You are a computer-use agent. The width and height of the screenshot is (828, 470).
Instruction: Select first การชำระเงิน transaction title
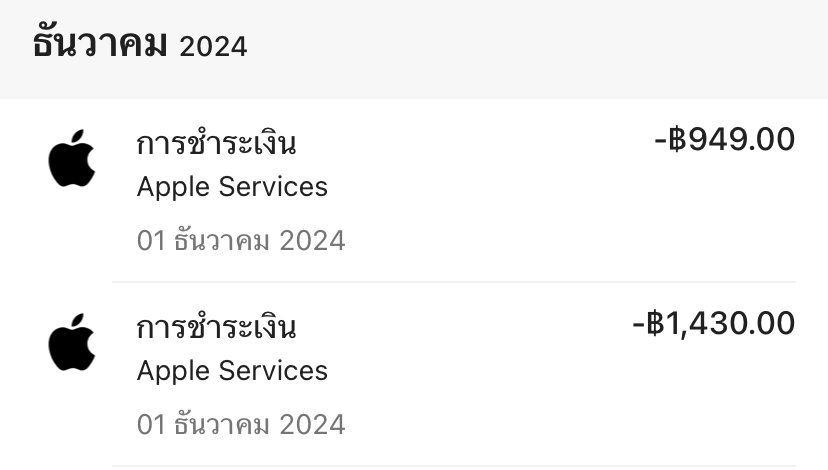(x=216, y=143)
